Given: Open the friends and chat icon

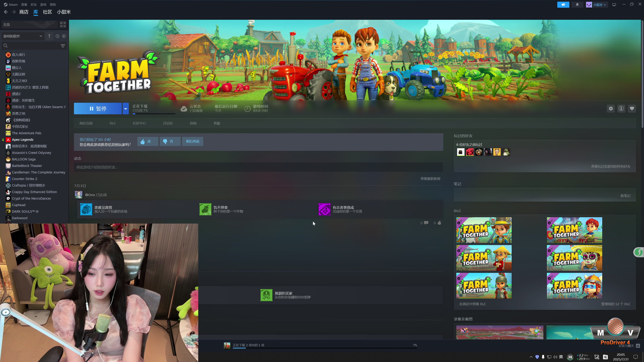Looking at the screenshot, I should pyautogui.click(x=638, y=346).
